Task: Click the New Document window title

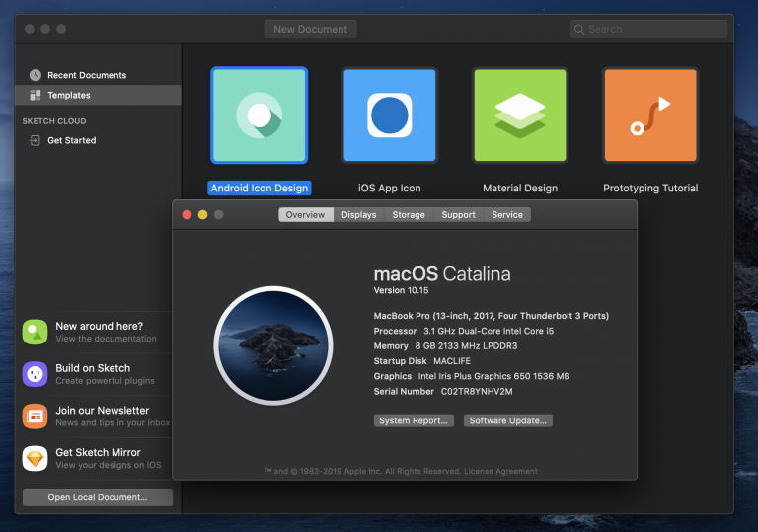Action: click(310, 29)
